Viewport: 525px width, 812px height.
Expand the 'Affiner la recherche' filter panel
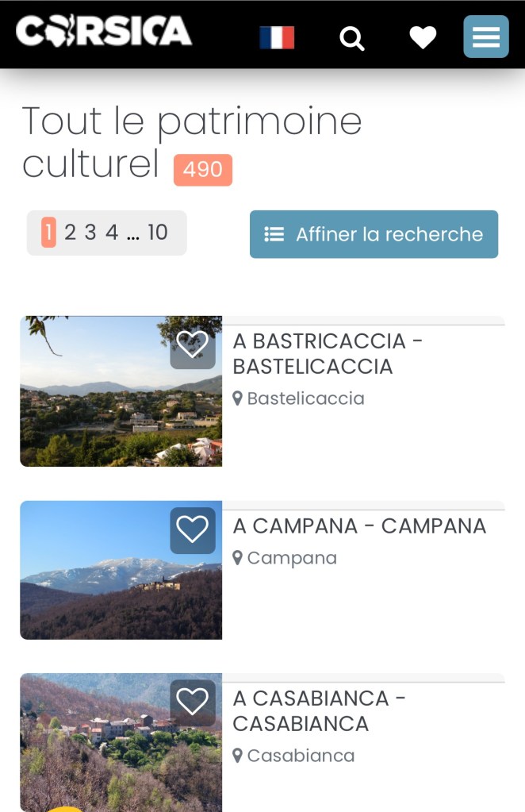pos(374,234)
